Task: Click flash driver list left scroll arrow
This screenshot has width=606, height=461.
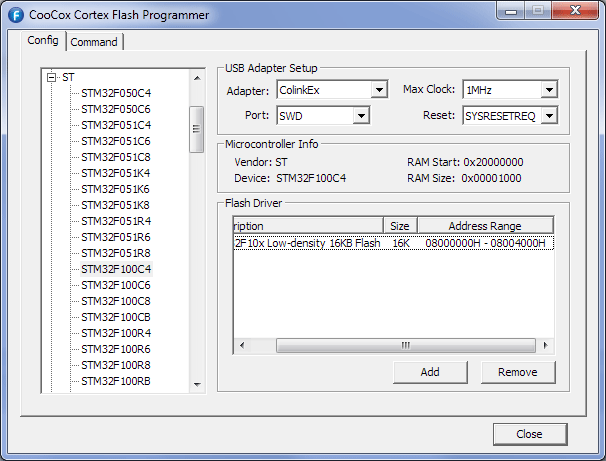Action: pos(242,345)
